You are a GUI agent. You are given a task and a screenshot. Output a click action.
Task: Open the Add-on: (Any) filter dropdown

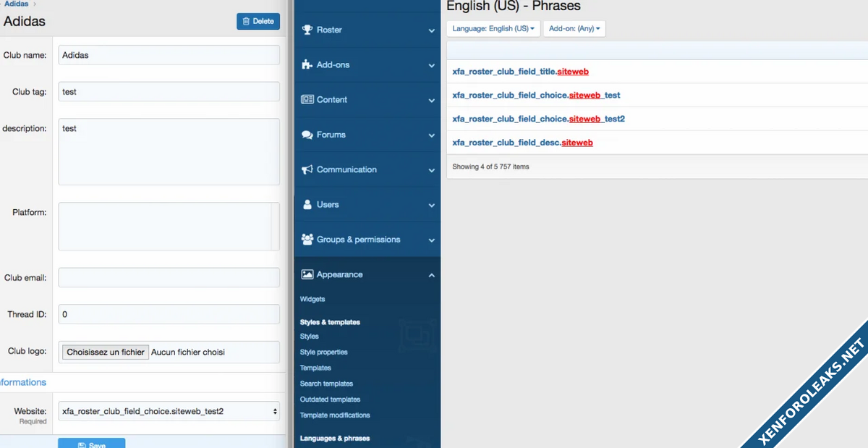(574, 28)
